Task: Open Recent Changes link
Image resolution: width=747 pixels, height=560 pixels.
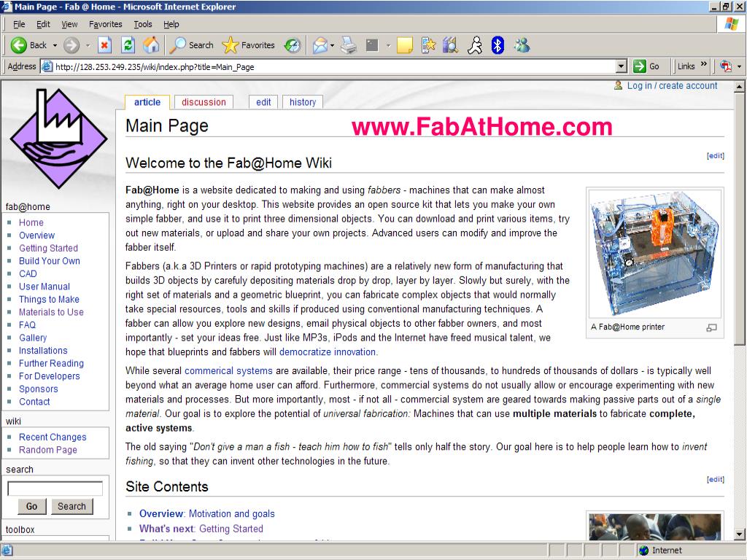Action: coord(53,437)
